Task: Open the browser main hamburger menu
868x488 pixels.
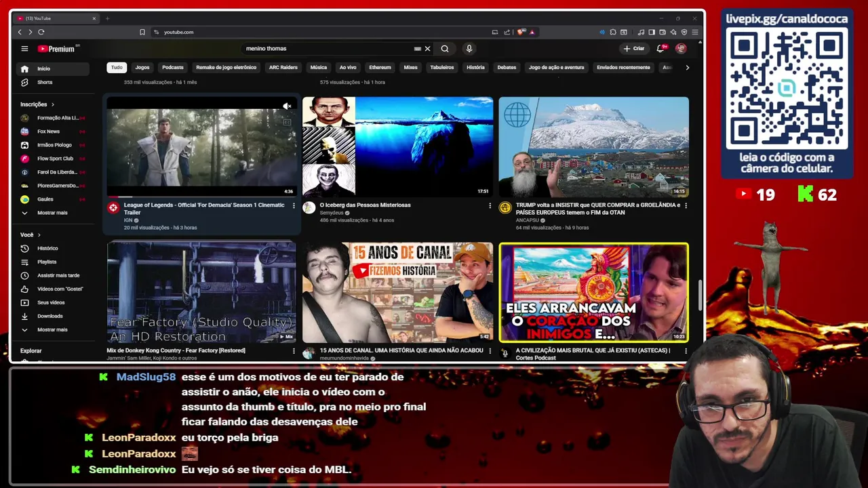Action: 695,32
